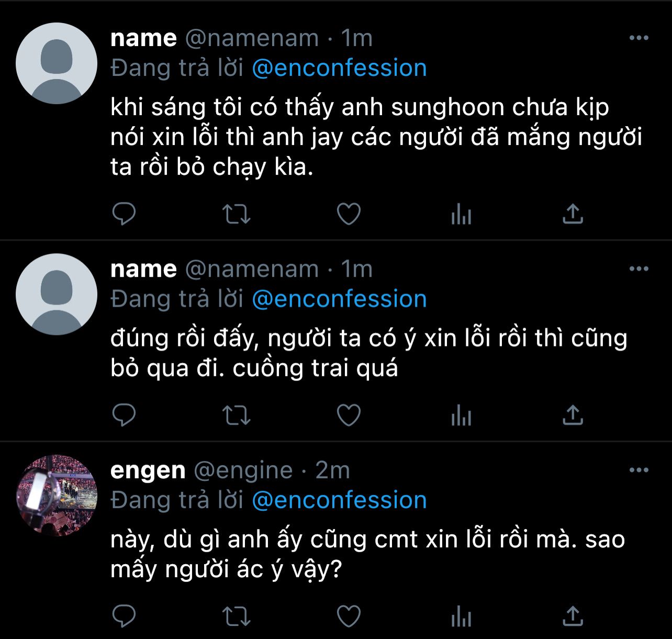
Task: Like the 'cuồng trai quá' tweet
Action: point(349,416)
